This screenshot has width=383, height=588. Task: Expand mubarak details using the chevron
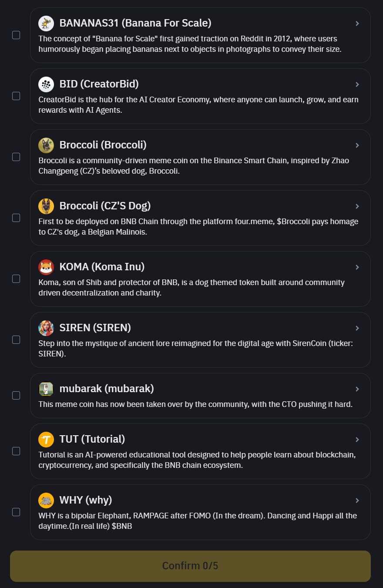point(357,389)
